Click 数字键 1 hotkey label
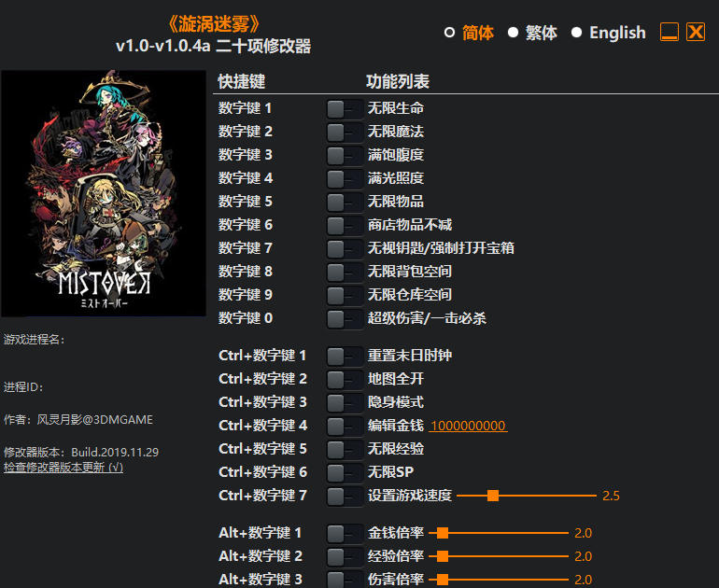Screen dimensions: 719x588 click(x=246, y=108)
